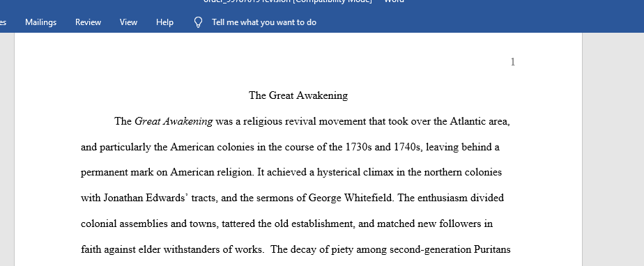
Task: Click the word 'permanent' at line start
Action: [x=104, y=173]
